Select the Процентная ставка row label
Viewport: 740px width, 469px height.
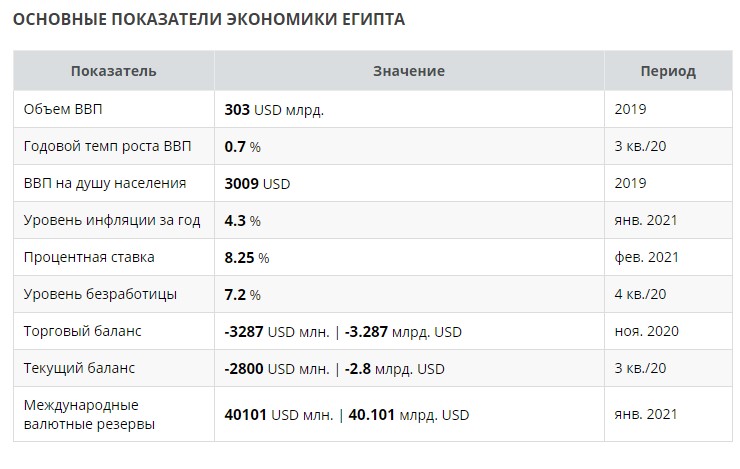click(89, 257)
